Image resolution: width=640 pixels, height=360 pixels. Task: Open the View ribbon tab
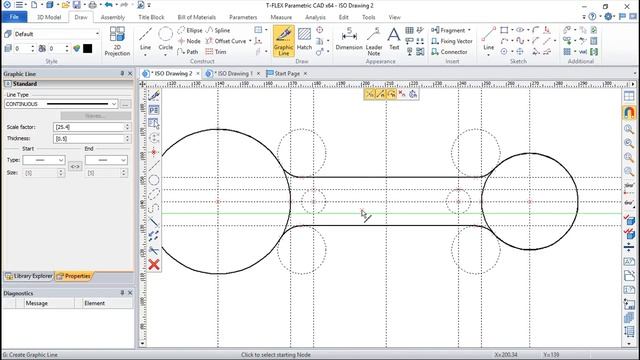tap(394, 17)
